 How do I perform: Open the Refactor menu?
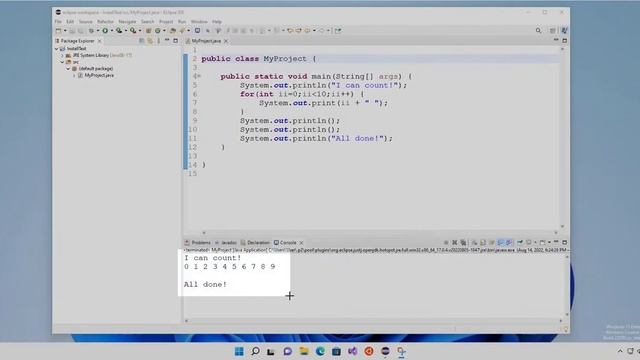coord(105,22)
